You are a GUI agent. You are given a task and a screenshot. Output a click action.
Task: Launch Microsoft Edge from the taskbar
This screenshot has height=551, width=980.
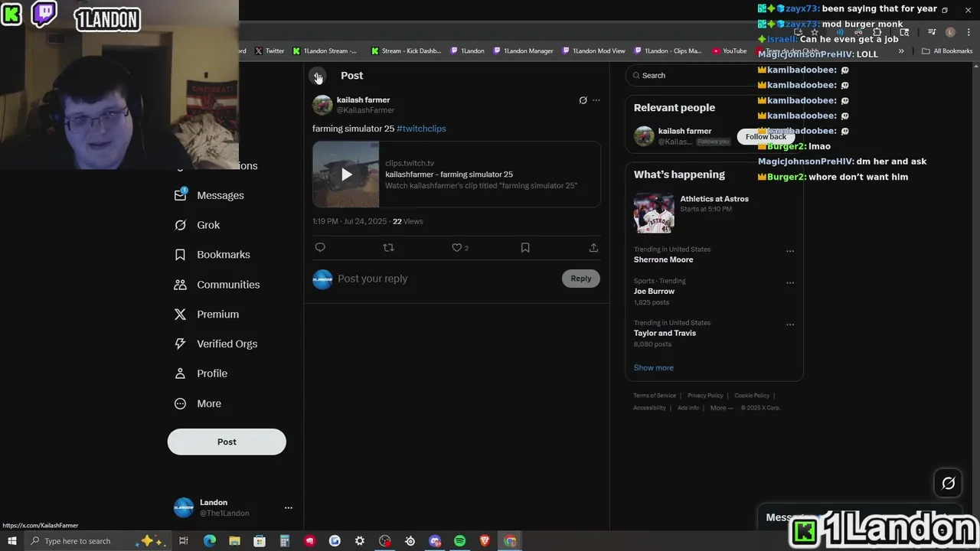point(209,541)
